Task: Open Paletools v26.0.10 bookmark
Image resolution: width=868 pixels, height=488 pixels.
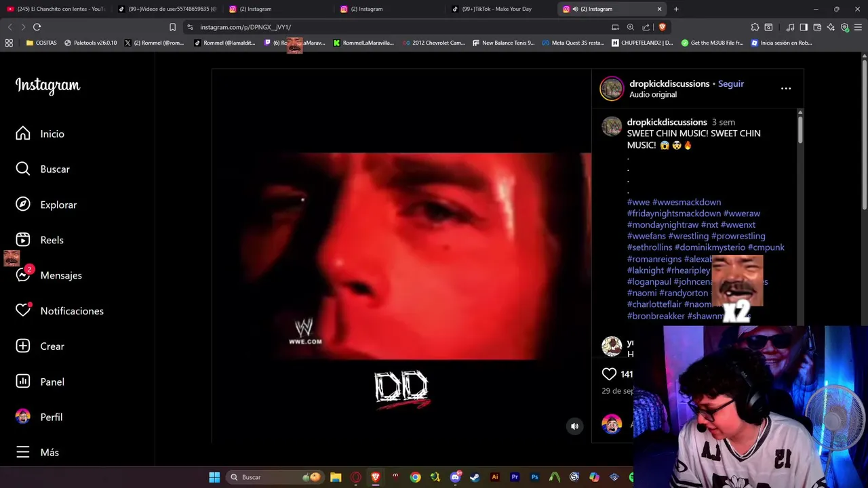Action: [x=90, y=43]
